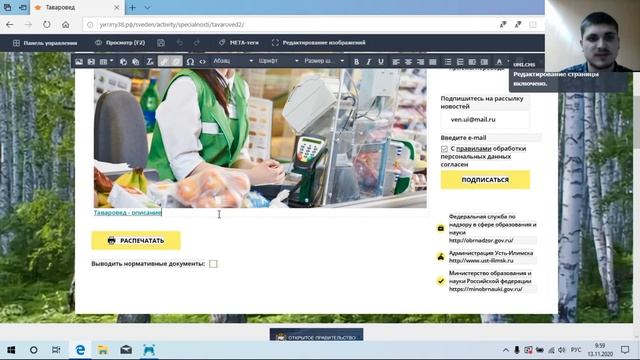Viewport: 640px width, 360px height.
Task: Open the source code view icon
Action: (202, 62)
